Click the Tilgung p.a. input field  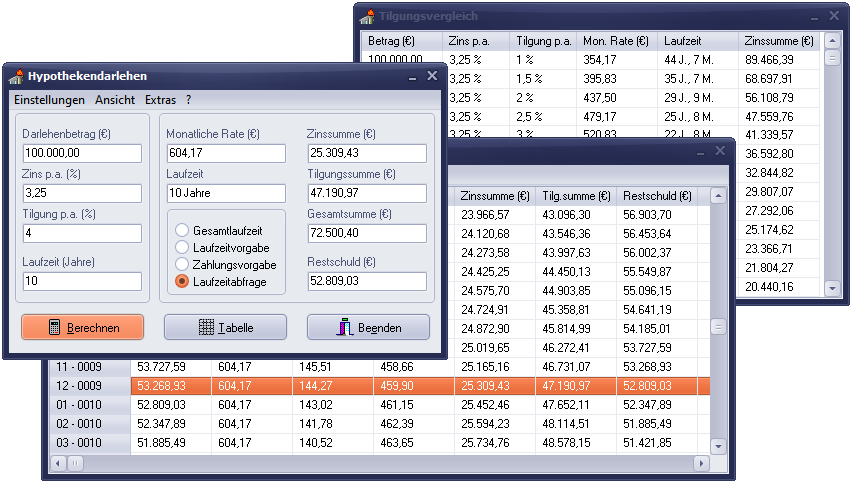pyautogui.click(x=82, y=233)
